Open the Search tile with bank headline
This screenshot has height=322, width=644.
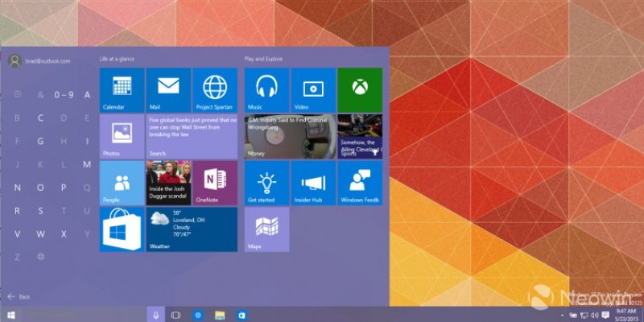[192, 137]
